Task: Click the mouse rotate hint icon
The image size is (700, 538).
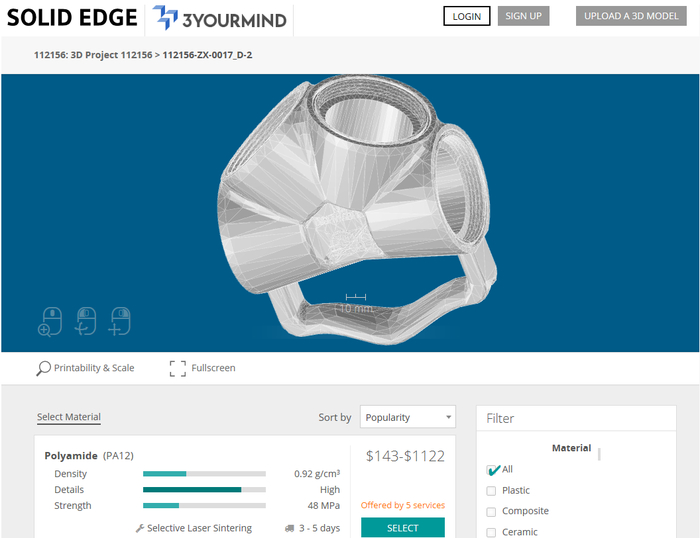Action: tap(86, 321)
